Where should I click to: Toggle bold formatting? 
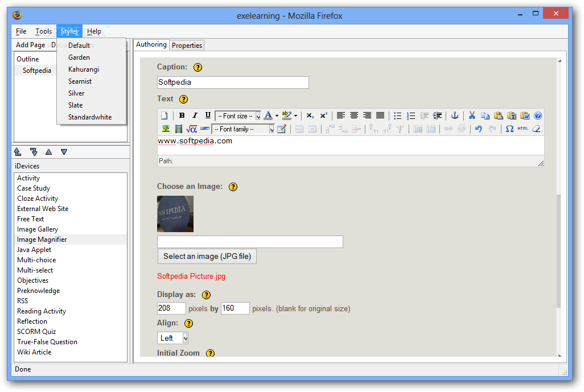[182, 115]
